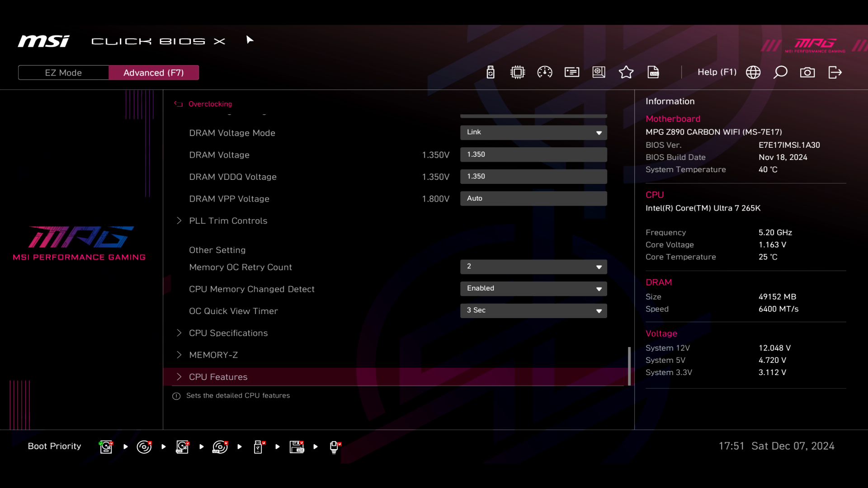
Task: Click the DRAM VPP Voltage Auto field
Action: pos(533,198)
